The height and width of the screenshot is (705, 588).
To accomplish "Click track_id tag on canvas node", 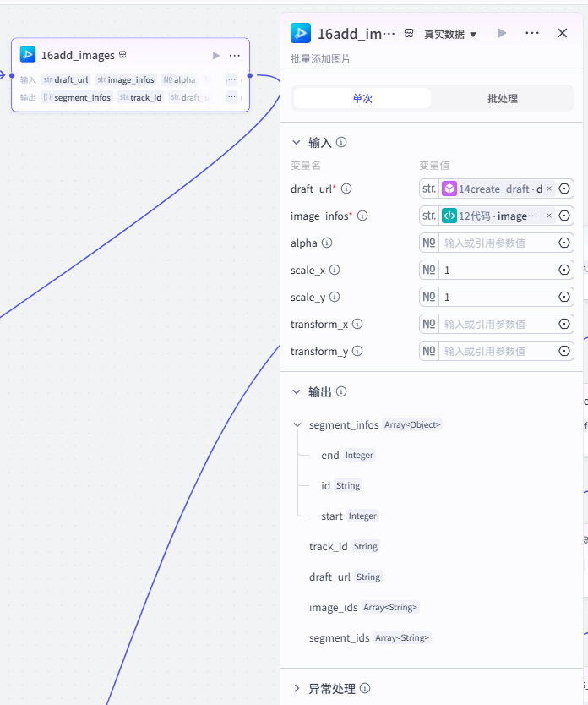I will (x=140, y=97).
